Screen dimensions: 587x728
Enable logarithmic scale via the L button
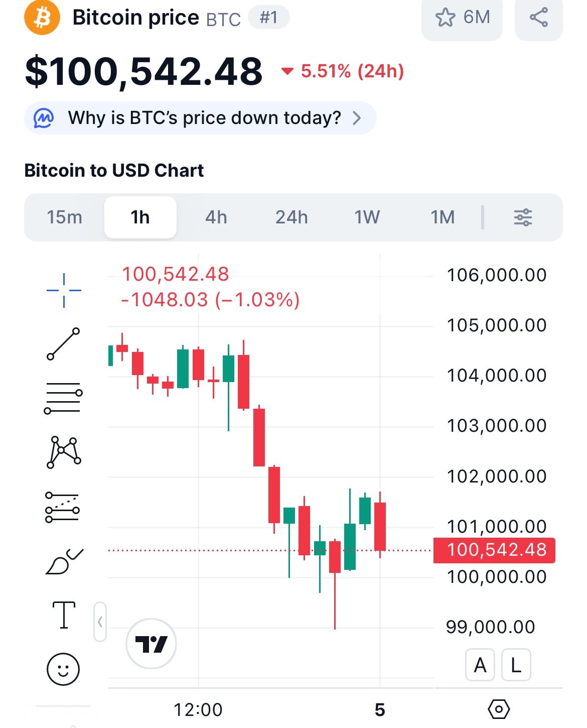[x=516, y=664]
